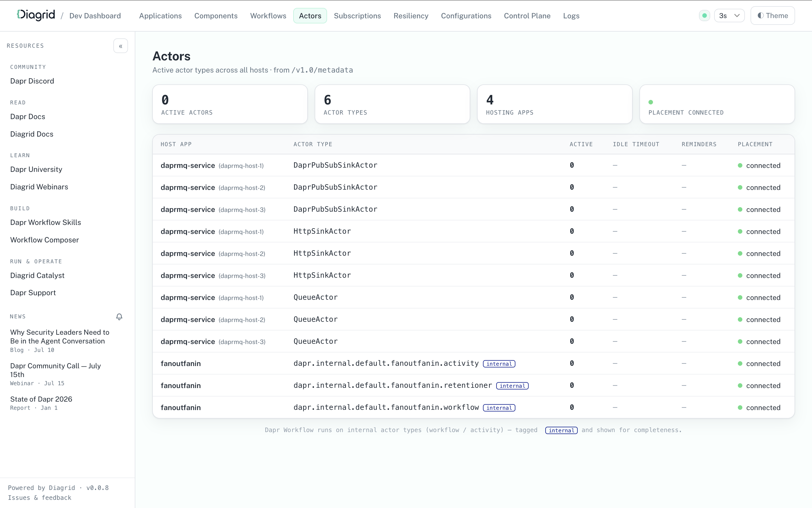Switch to the Resiliency tab
This screenshot has height=508, width=812.
[x=411, y=16]
